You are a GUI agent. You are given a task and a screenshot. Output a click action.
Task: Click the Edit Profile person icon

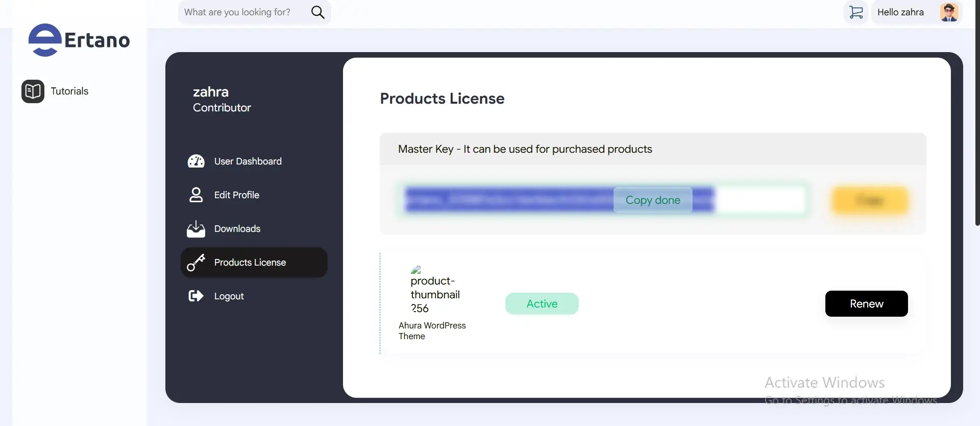[x=196, y=195]
